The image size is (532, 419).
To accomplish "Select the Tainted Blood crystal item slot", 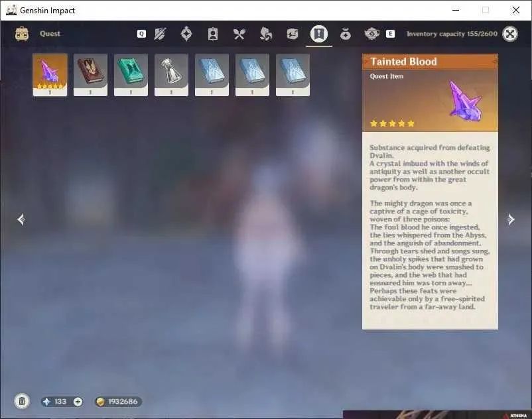I will [x=50, y=75].
